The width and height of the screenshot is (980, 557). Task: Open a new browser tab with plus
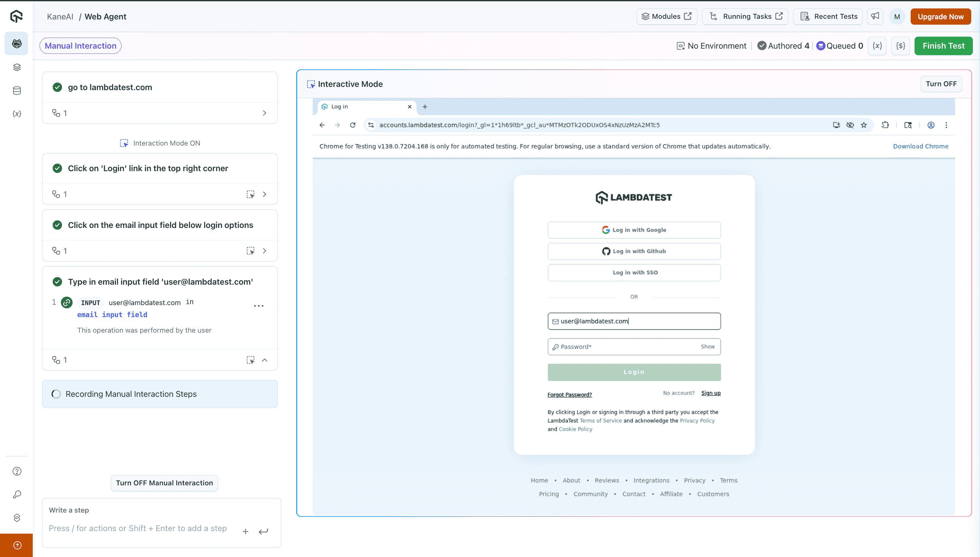tap(425, 107)
